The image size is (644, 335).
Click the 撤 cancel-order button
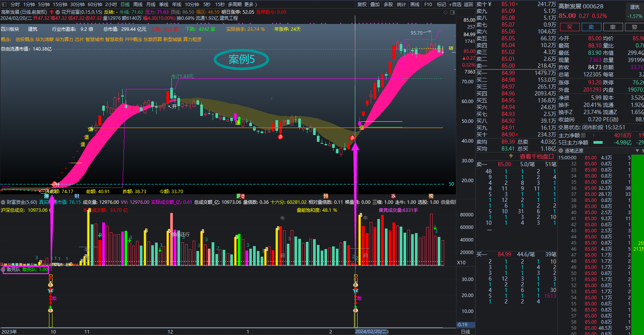pos(613,27)
